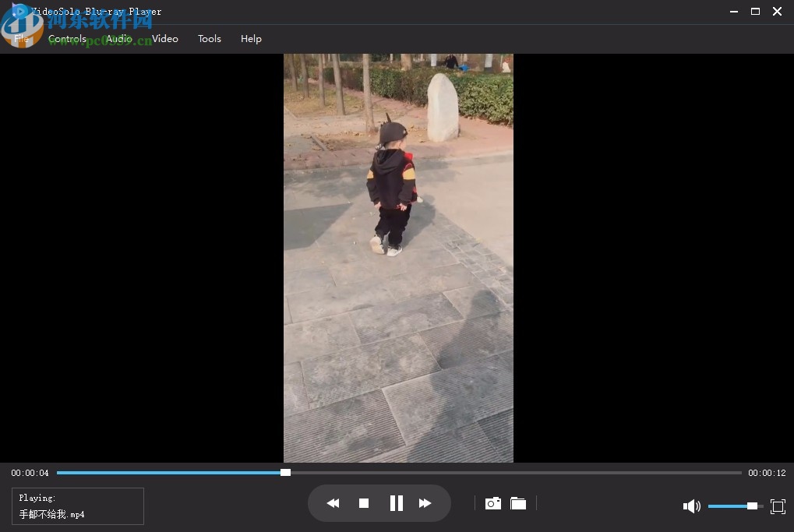Click the volume slider handle
794x532 pixels.
coord(752,506)
